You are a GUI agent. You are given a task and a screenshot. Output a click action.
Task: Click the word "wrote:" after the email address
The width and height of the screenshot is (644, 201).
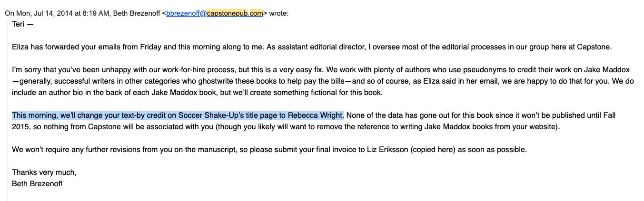tap(279, 13)
